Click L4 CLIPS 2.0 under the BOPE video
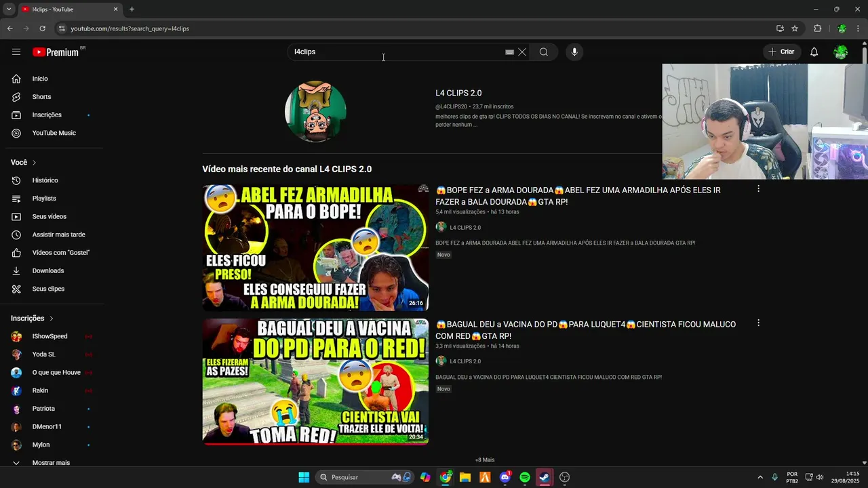This screenshot has height=488, width=868. coord(465,227)
